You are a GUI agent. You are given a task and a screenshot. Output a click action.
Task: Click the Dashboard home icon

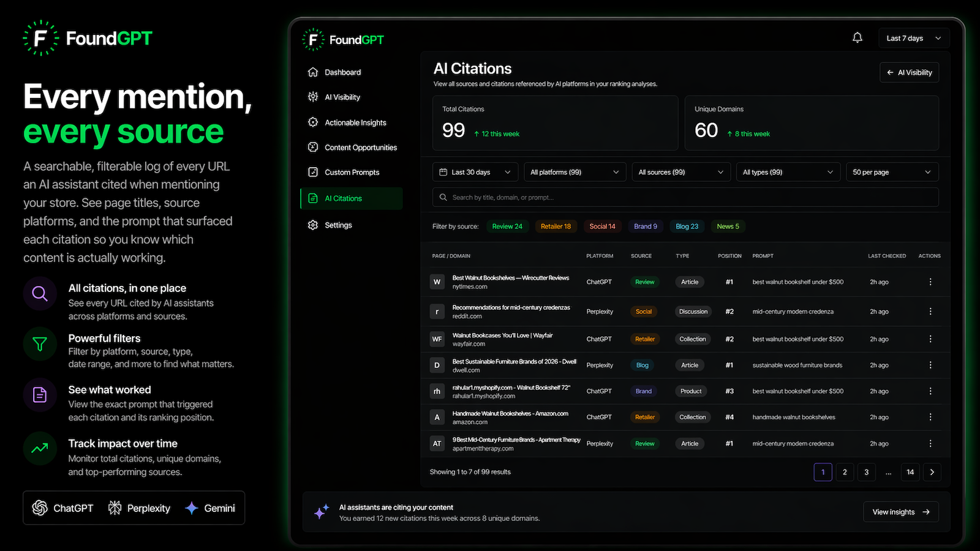pos(313,72)
